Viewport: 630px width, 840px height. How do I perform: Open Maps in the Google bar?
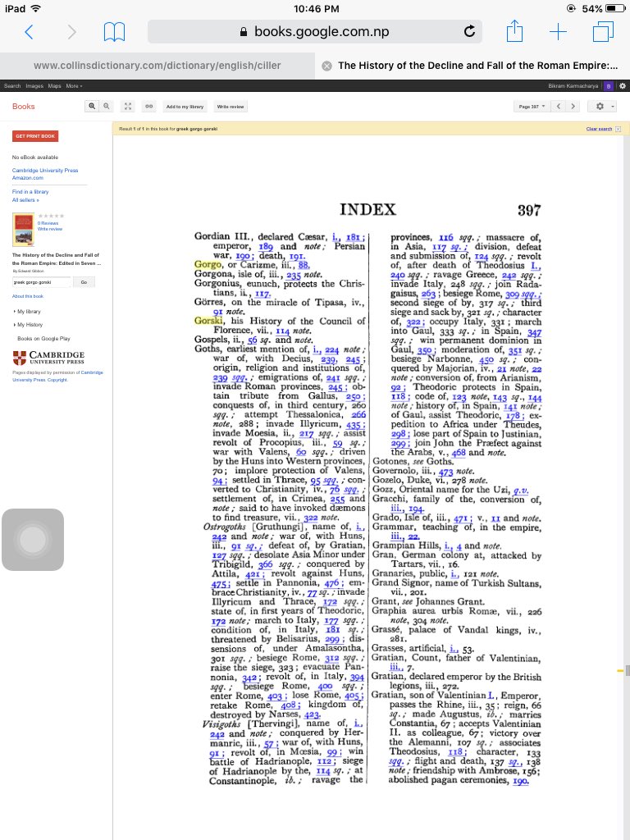[x=54, y=85]
